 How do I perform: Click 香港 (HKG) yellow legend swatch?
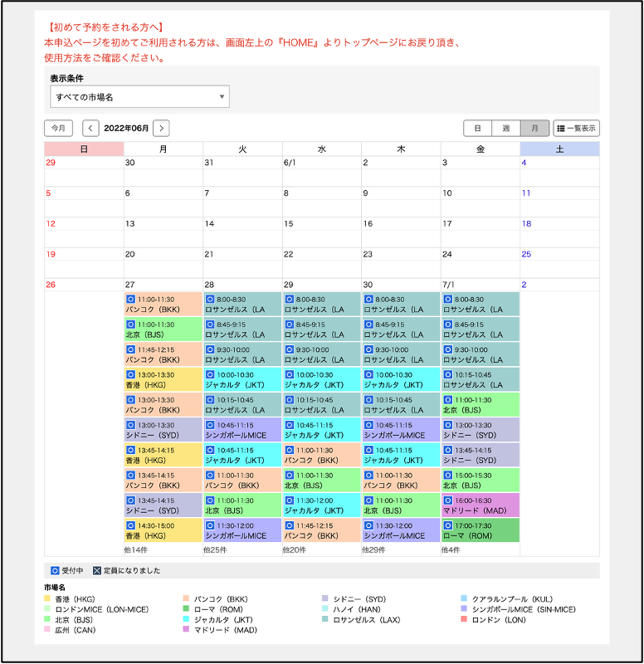(47, 598)
